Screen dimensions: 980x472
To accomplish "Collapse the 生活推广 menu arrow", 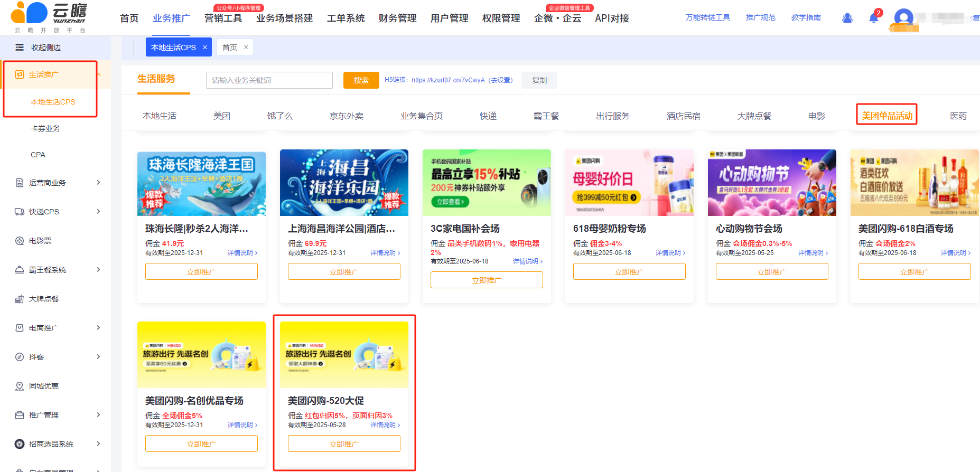I will (99, 74).
